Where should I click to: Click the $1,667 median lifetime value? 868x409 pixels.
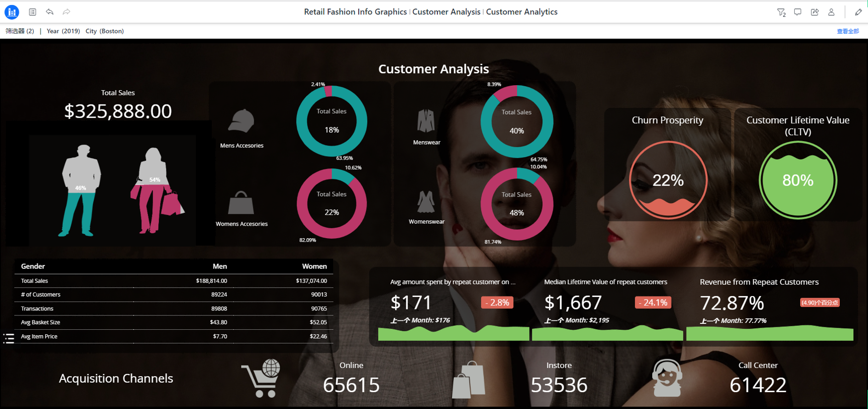pyautogui.click(x=573, y=303)
